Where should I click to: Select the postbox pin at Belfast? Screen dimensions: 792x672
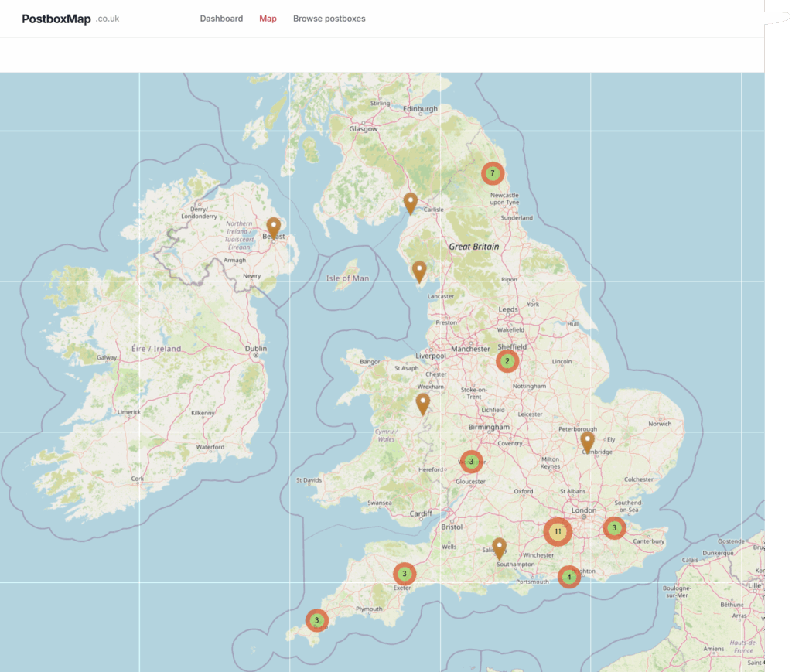pos(274,228)
